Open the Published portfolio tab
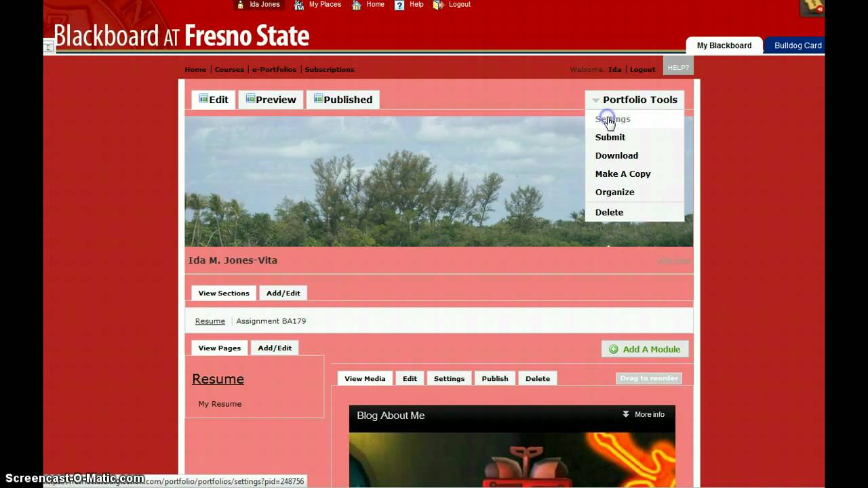This screenshot has height=488, width=868. click(342, 100)
